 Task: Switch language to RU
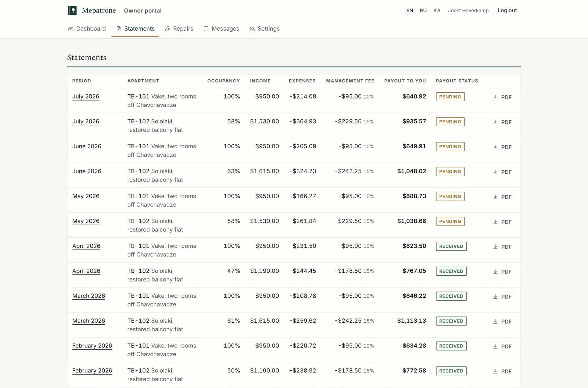click(x=423, y=11)
